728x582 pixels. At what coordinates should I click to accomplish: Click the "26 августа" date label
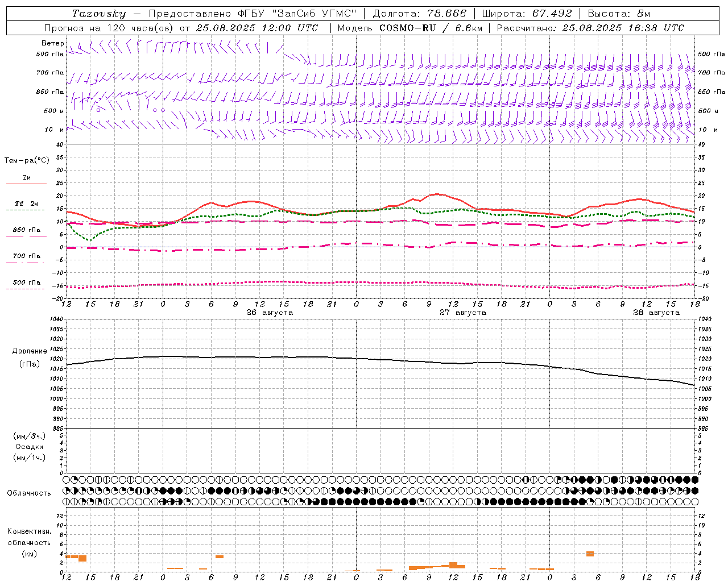tap(270, 313)
